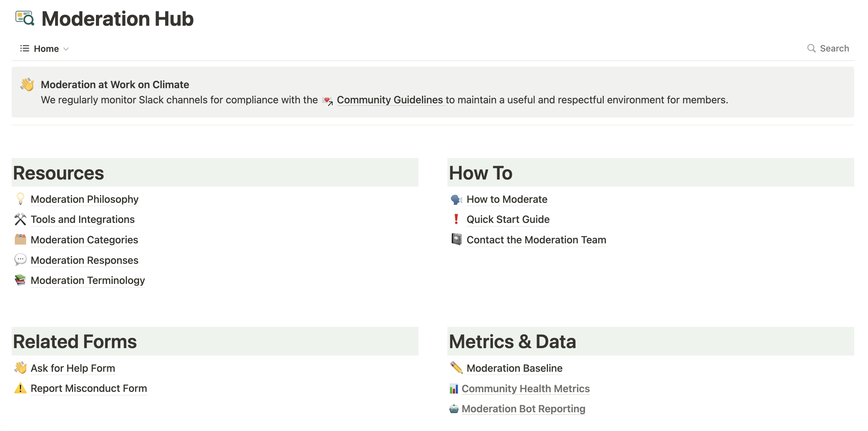Expand the Home view dropdown chevron
Image resolution: width=868 pixels, height=431 pixels.
[x=66, y=49]
